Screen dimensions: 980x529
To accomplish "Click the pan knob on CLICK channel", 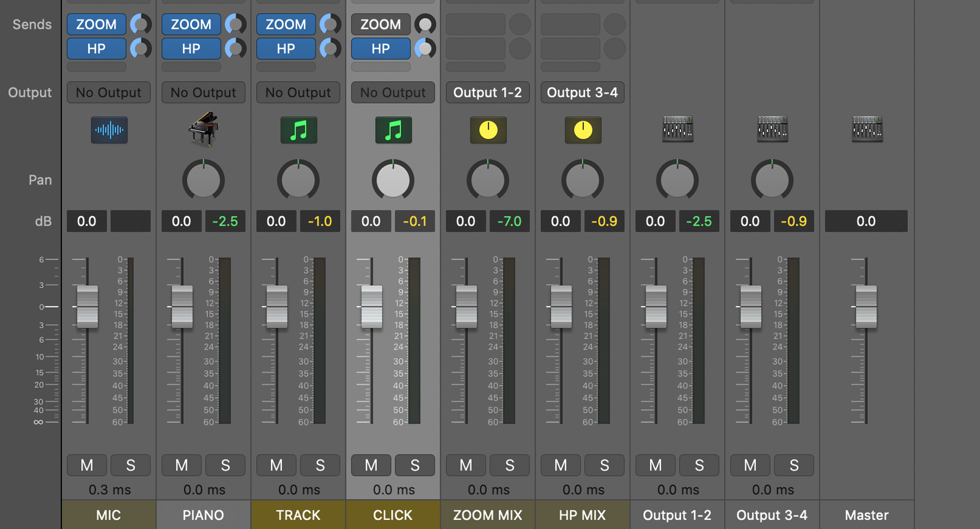I will (393, 180).
